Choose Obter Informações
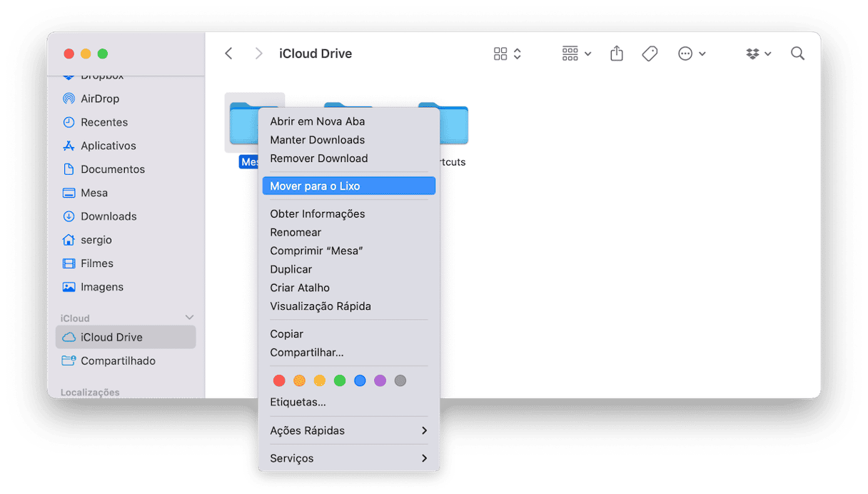The width and height of the screenshot is (868, 494). click(x=348, y=214)
